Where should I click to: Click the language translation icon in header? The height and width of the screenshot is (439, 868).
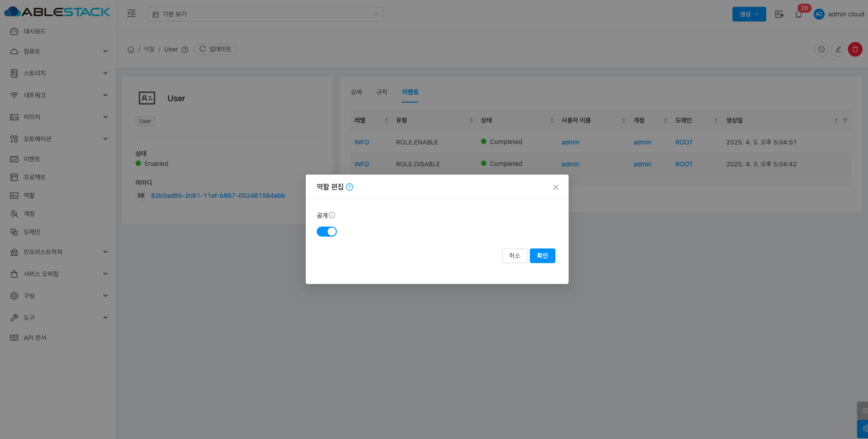[x=779, y=14]
